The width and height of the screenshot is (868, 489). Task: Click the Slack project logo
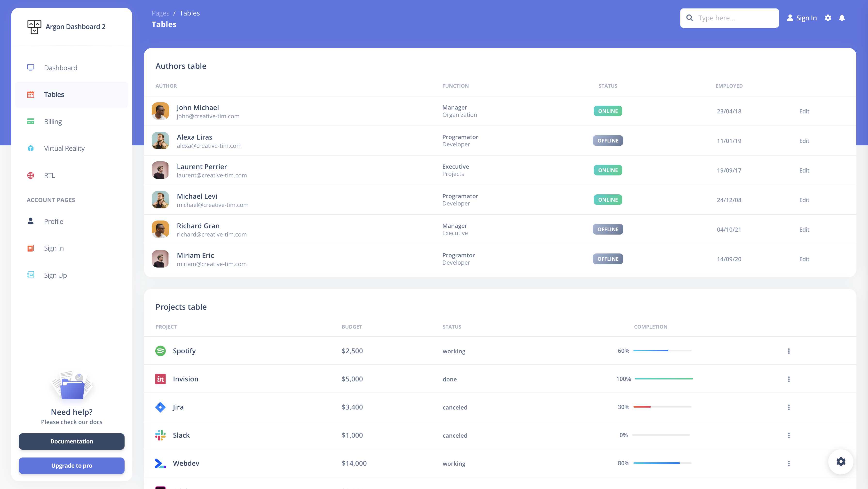coord(160,435)
